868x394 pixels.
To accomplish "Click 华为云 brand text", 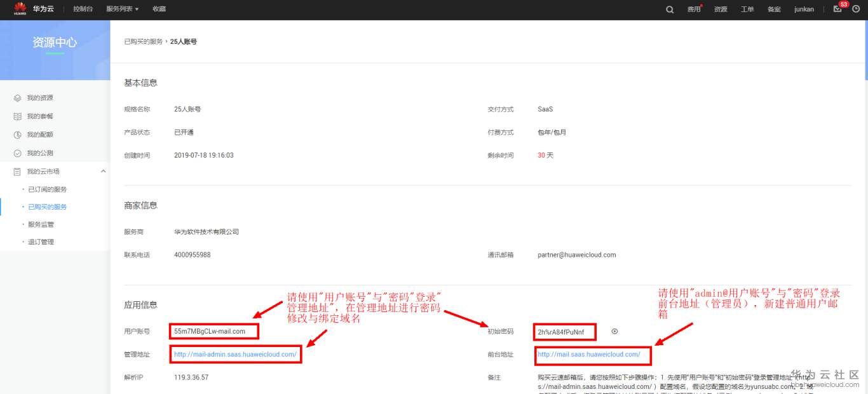I will click(43, 9).
